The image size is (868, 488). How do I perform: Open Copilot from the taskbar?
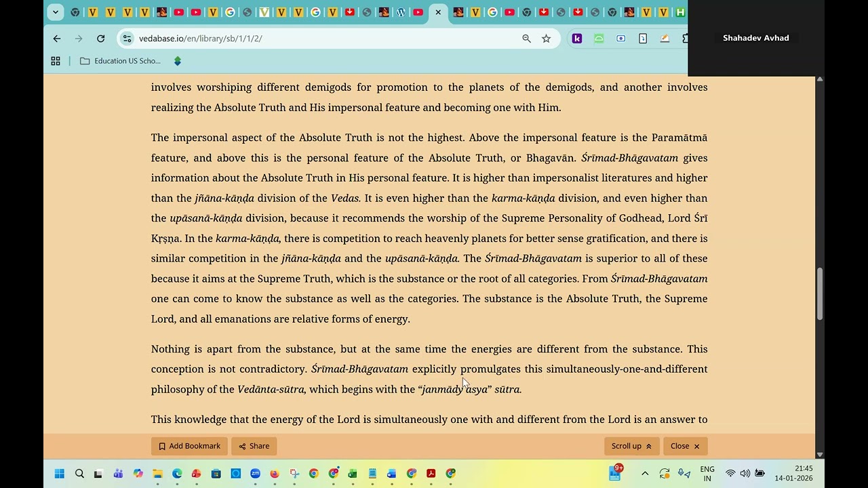coord(138,474)
